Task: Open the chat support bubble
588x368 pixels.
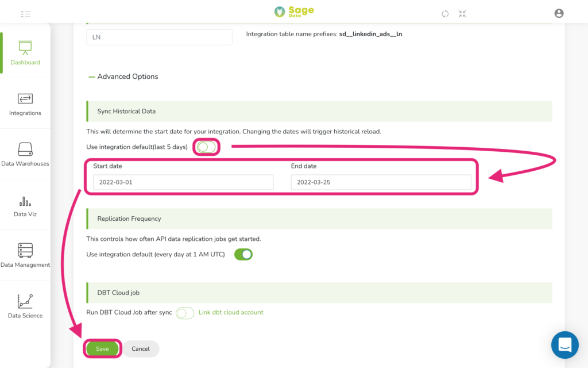Action: [x=565, y=345]
